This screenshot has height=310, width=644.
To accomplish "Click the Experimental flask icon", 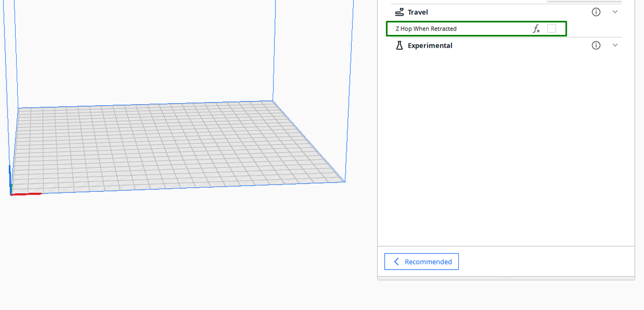I will coord(398,45).
